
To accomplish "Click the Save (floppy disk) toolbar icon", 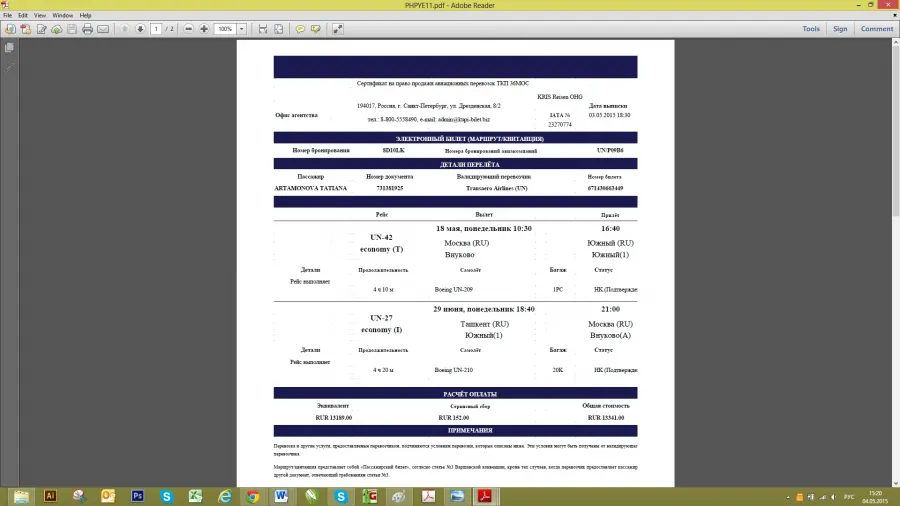I will [72, 29].
